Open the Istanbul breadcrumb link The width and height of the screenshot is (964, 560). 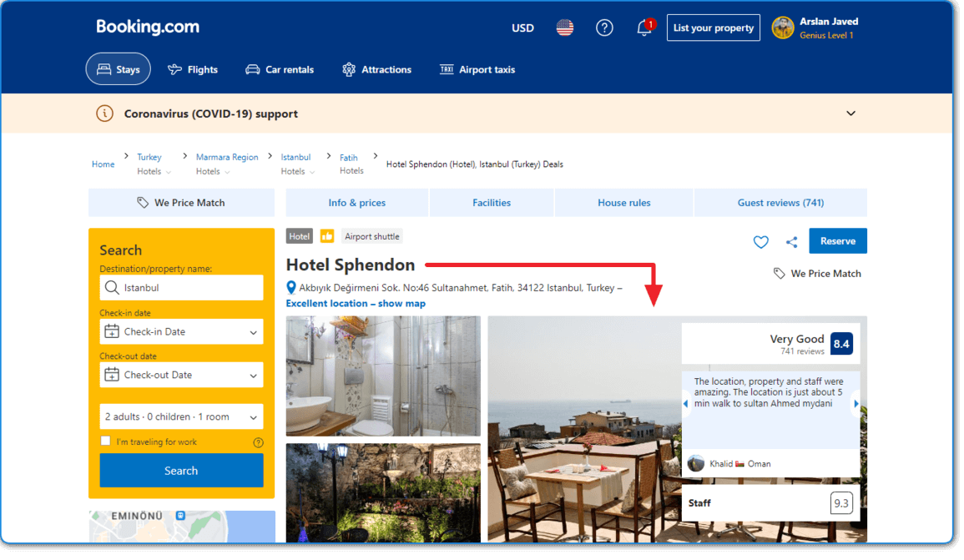(295, 158)
